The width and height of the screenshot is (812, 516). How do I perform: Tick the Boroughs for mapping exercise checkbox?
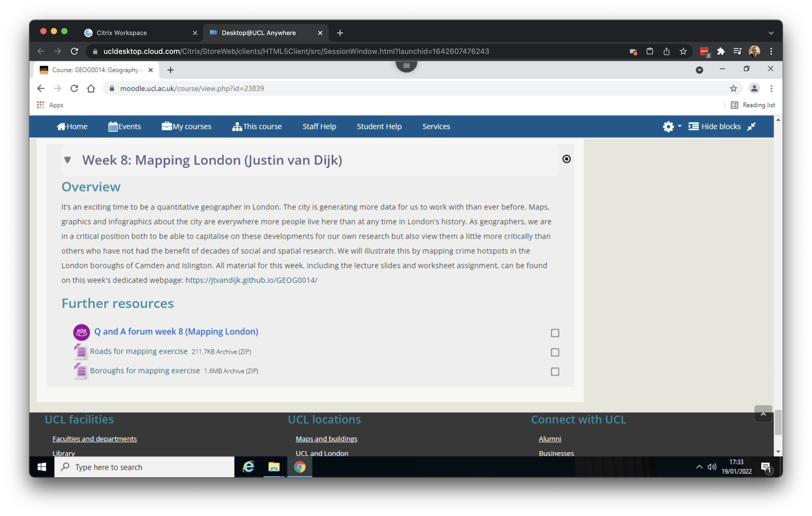point(555,371)
